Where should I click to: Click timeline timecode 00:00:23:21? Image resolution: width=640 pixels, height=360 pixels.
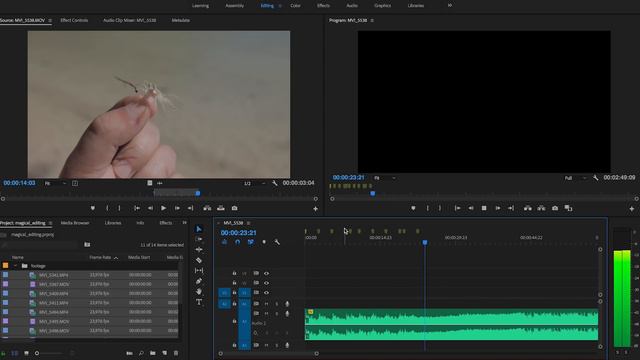[x=238, y=233]
